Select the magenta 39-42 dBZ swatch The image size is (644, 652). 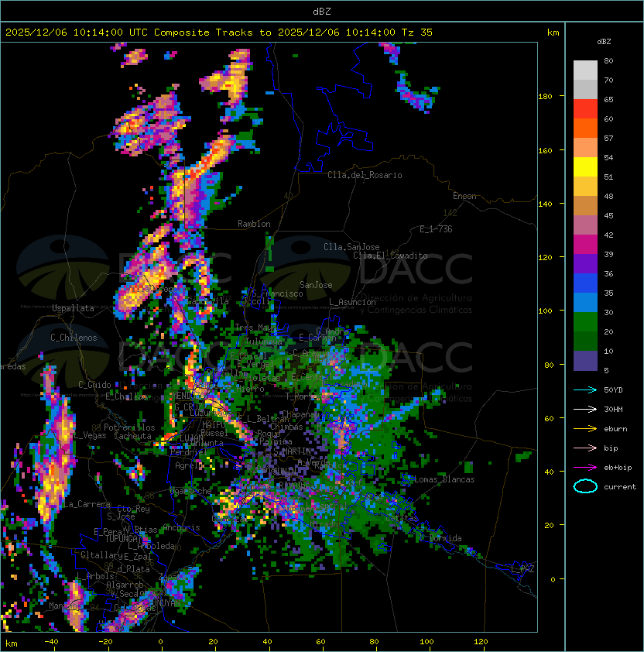[585, 244]
